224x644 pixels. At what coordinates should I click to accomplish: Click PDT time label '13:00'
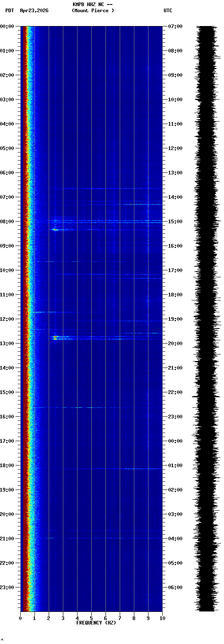[x=7, y=344]
